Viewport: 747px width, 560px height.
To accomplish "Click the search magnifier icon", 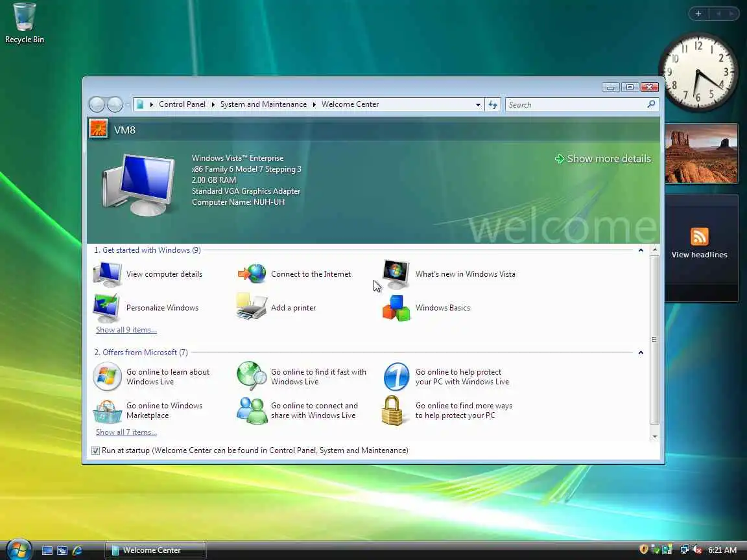I will point(651,104).
